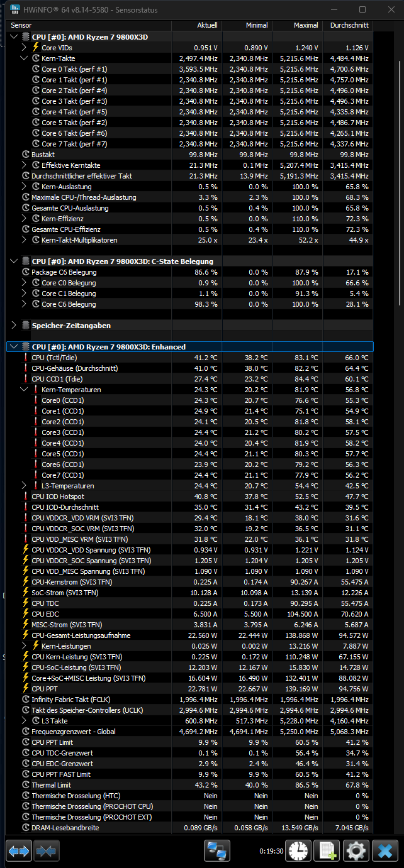Expand the Kern-Leistungen row
404x868 pixels.
(x=25, y=646)
